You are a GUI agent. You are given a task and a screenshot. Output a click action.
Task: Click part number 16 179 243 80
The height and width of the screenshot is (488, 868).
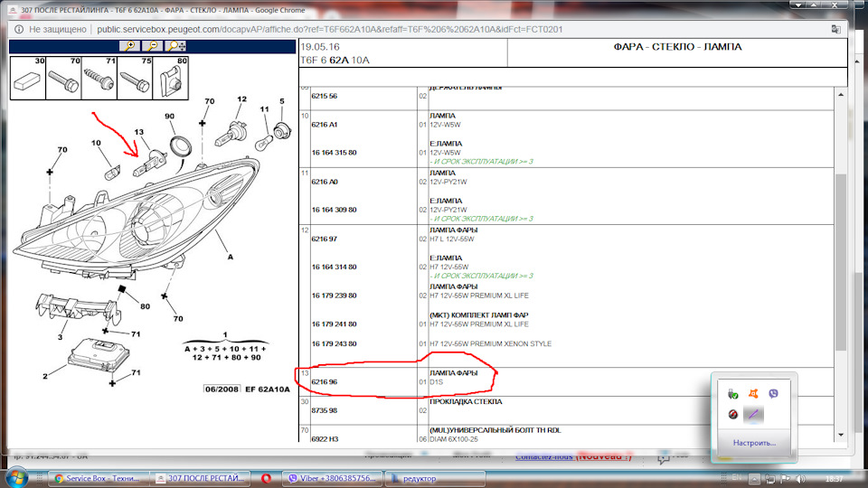point(334,343)
